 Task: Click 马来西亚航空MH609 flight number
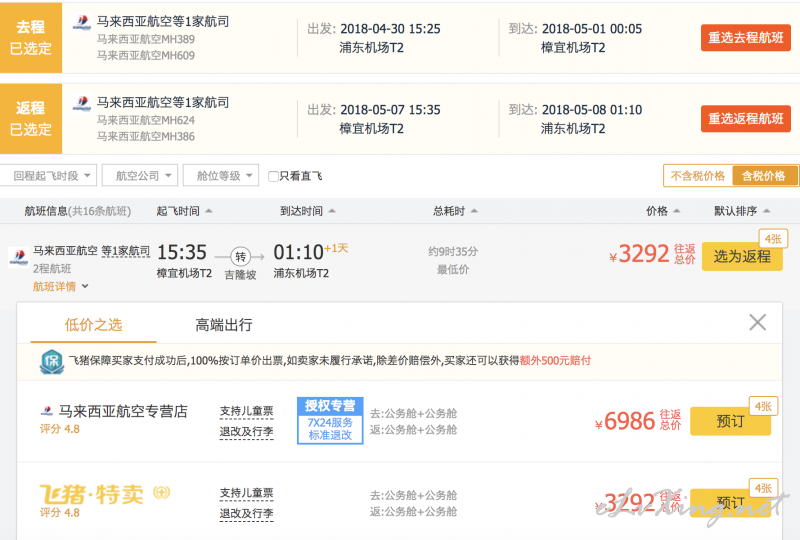146,55
